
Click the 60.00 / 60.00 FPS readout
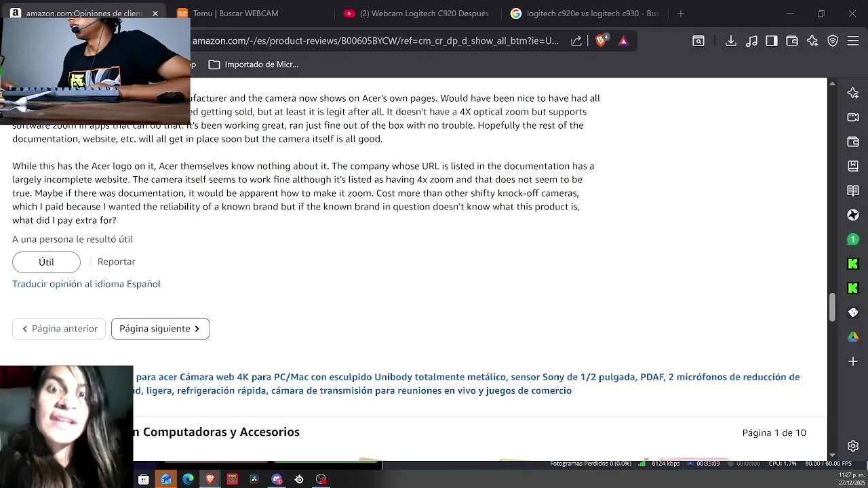828,464
